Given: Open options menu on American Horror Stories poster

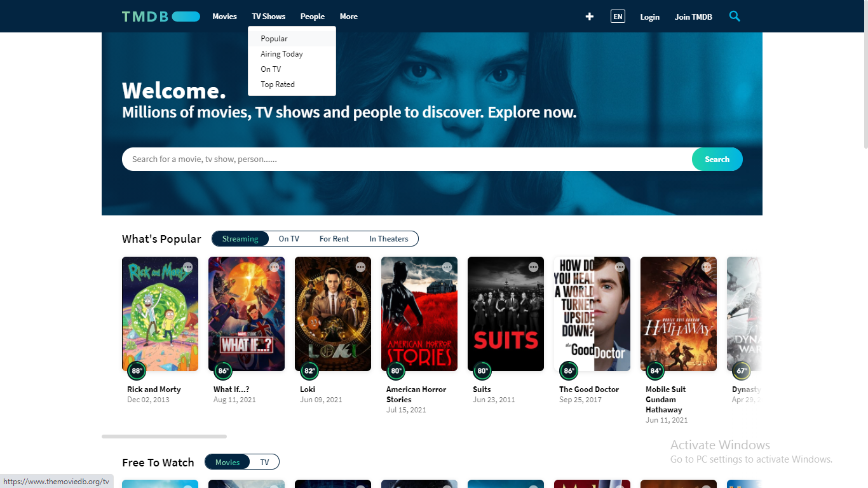Looking at the screenshot, I should click(x=447, y=267).
